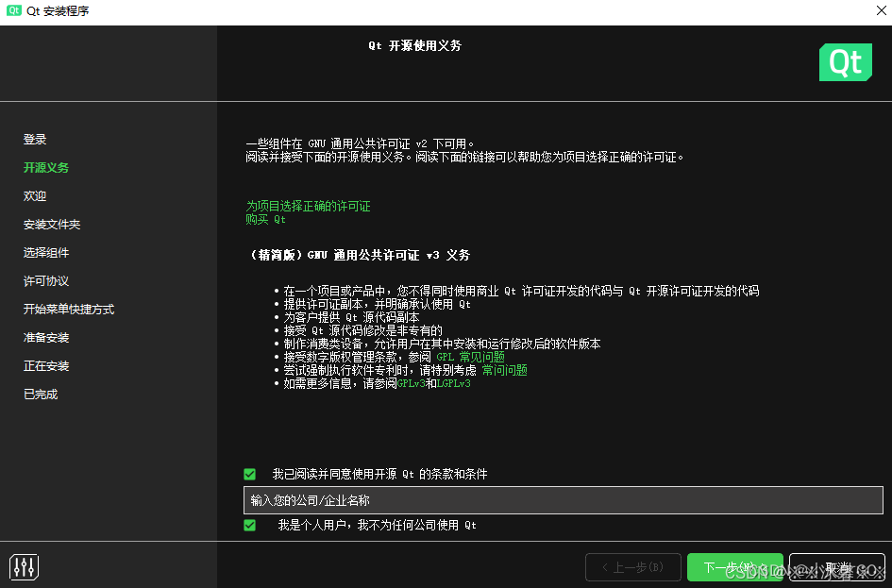Select the 准备安装 step in sidebar

pos(46,338)
